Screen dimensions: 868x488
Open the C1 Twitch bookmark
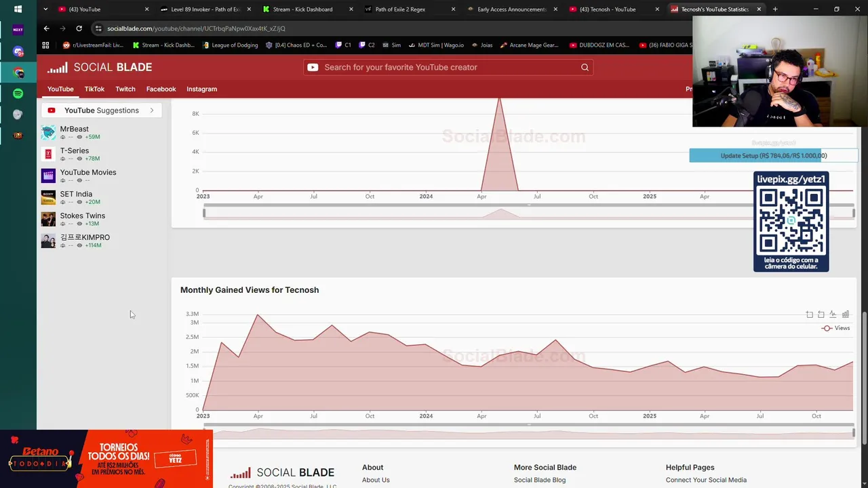343,45
